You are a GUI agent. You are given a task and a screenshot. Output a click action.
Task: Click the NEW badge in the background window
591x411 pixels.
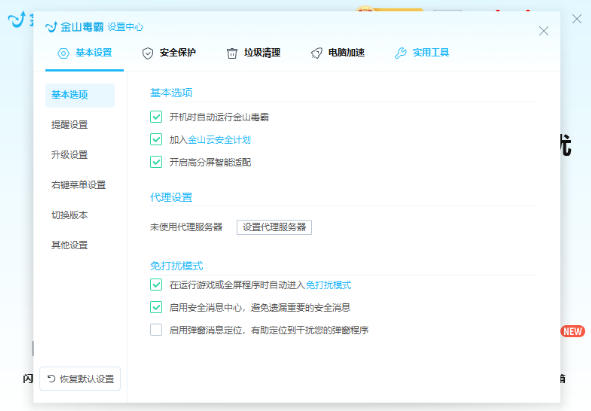point(573,331)
